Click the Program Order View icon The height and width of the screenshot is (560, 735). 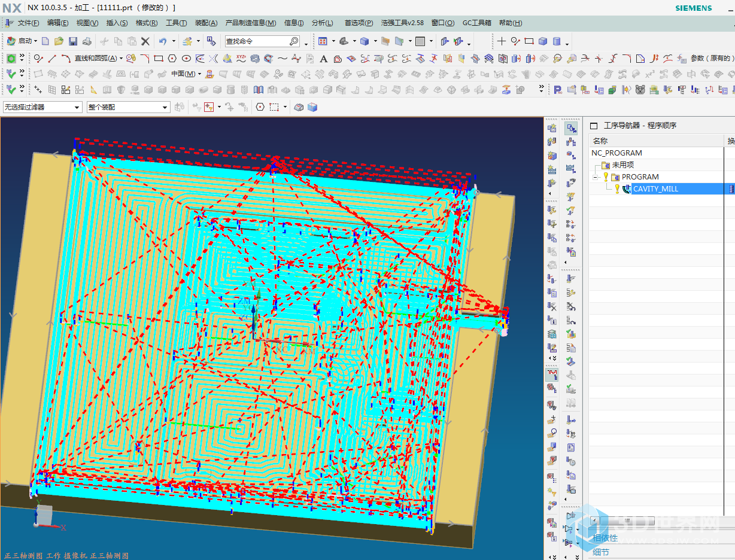point(571,128)
